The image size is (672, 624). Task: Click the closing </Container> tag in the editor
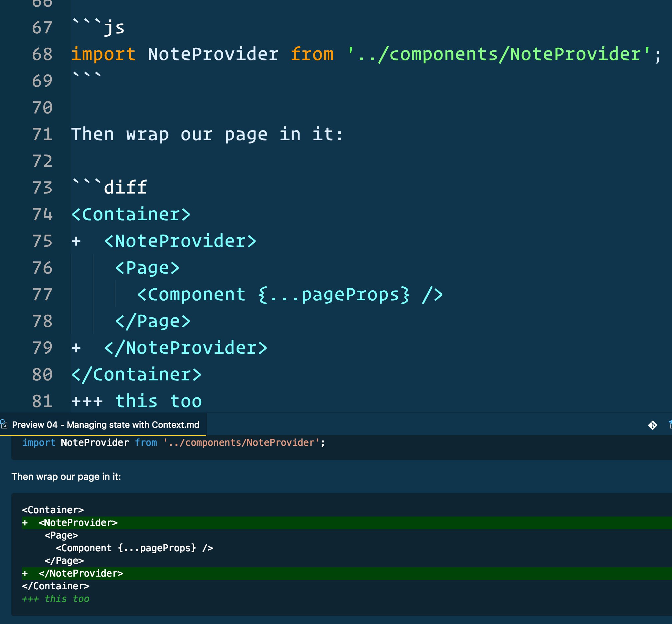[x=136, y=374]
